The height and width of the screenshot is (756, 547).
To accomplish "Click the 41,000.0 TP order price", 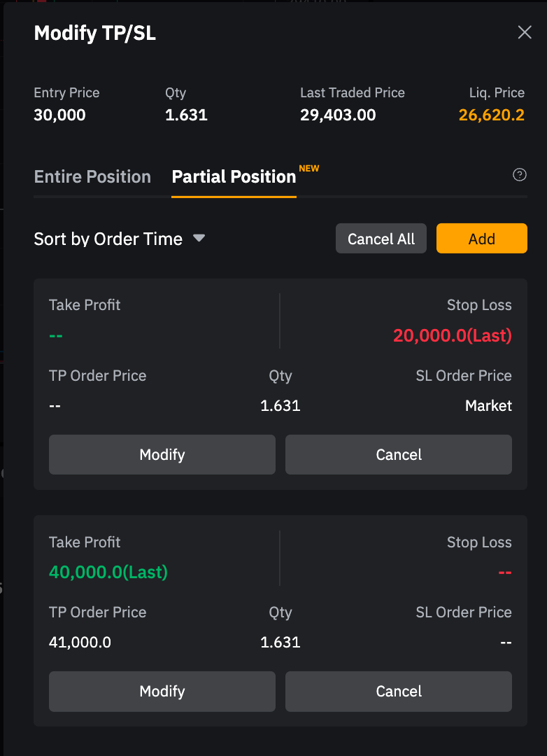I will (80, 642).
